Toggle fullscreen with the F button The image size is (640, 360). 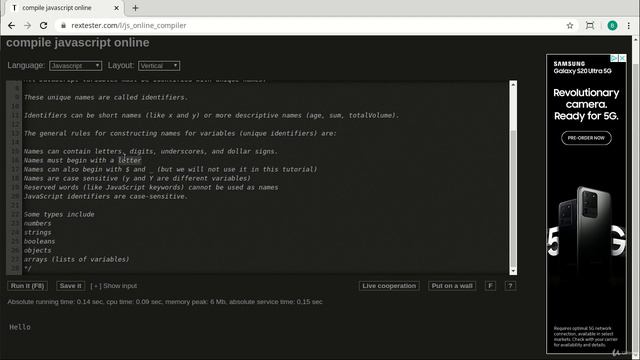pyautogui.click(x=490, y=286)
